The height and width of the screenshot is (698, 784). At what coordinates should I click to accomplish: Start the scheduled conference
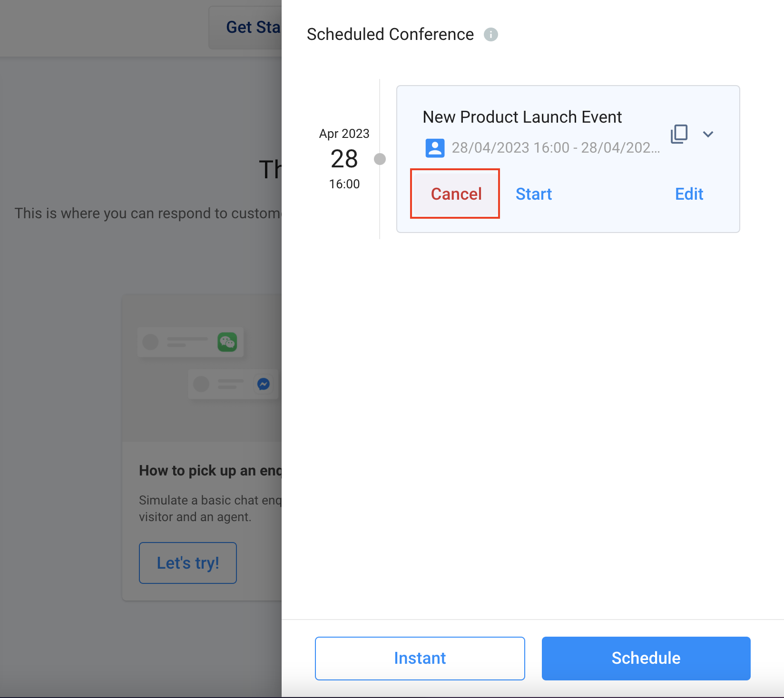[534, 194]
